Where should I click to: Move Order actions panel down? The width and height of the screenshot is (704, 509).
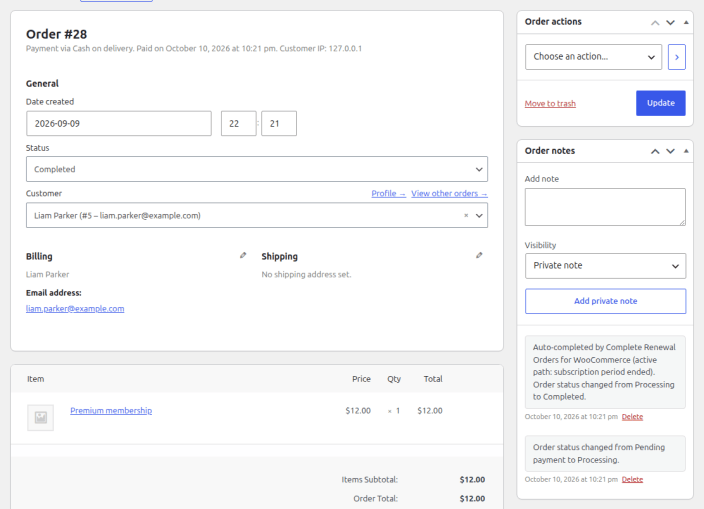670,22
